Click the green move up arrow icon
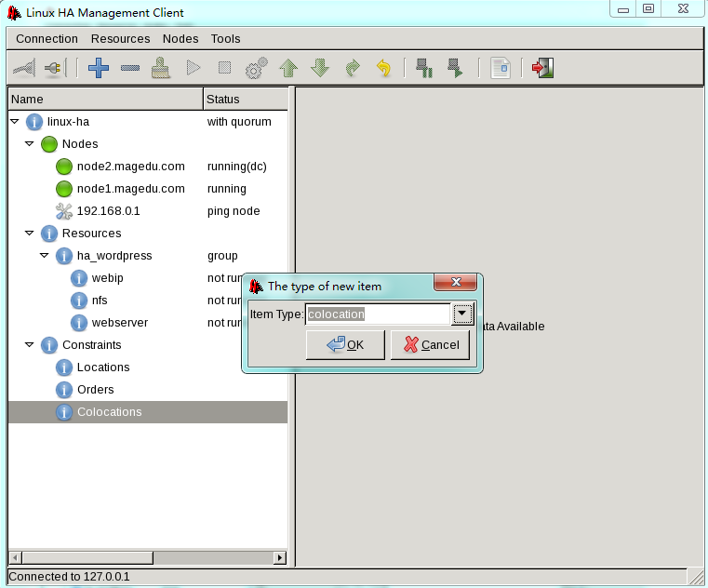Viewport: 708px width, 588px height. point(288,68)
